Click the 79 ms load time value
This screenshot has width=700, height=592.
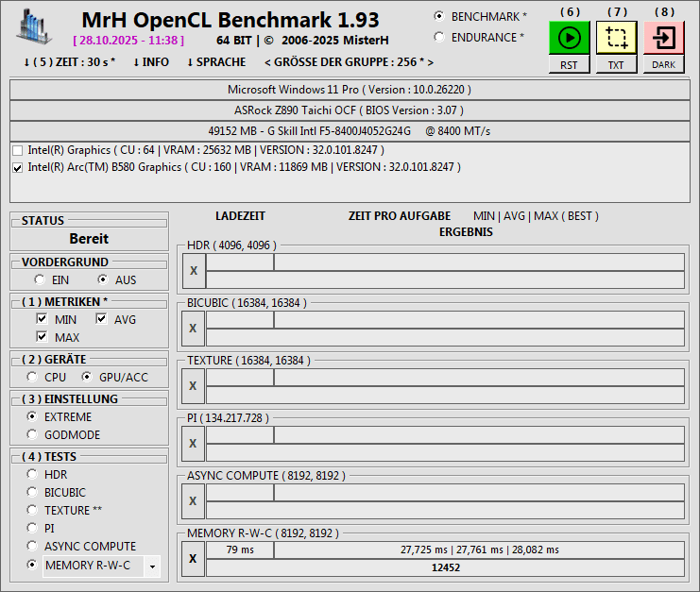pyautogui.click(x=240, y=550)
